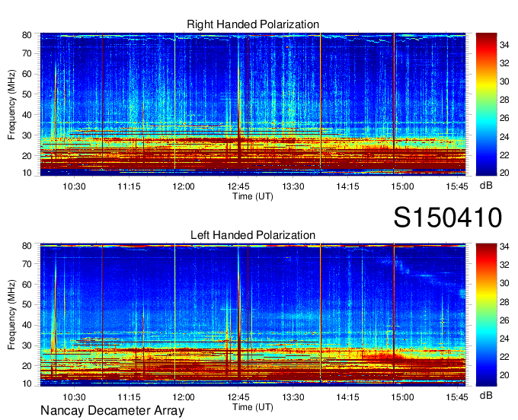This screenshot has height=420, width=518.
Task: Click the '10' frequency tick of Right Handed plot
Action: point(27,173)
